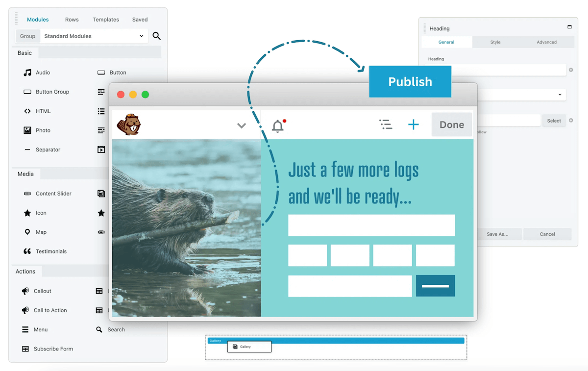The width and height of the screenshot is (588, 371).
Task: Click the blue Gallery row bar
Action: coord(336,341)
